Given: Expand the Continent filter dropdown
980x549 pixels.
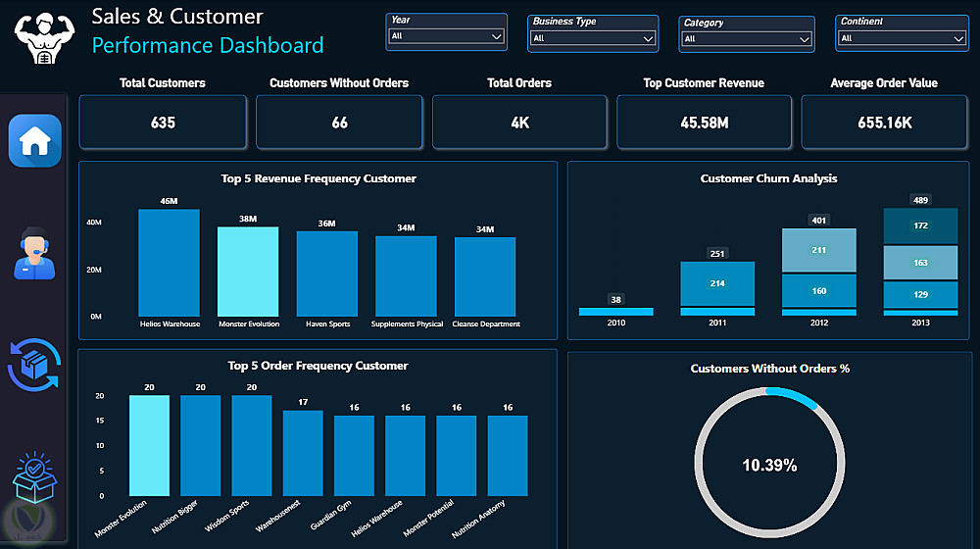Looking at the screenshot, I should click(902, 38).
